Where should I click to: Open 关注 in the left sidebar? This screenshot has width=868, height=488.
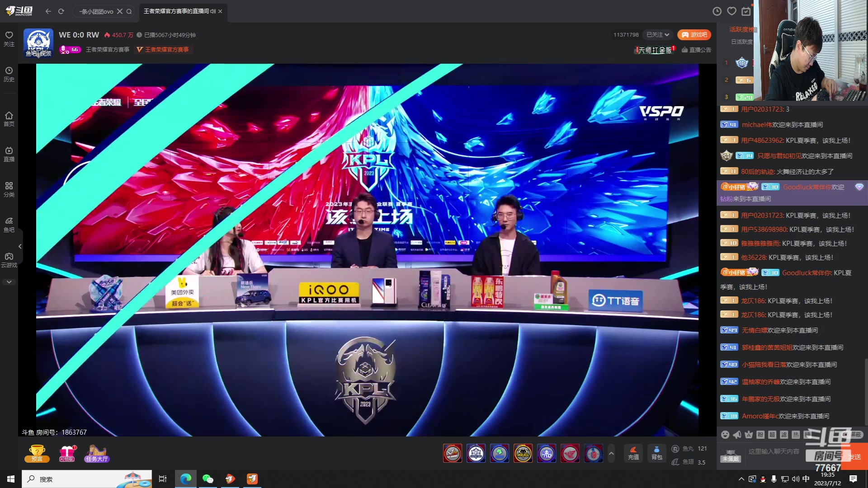(9, 39)
